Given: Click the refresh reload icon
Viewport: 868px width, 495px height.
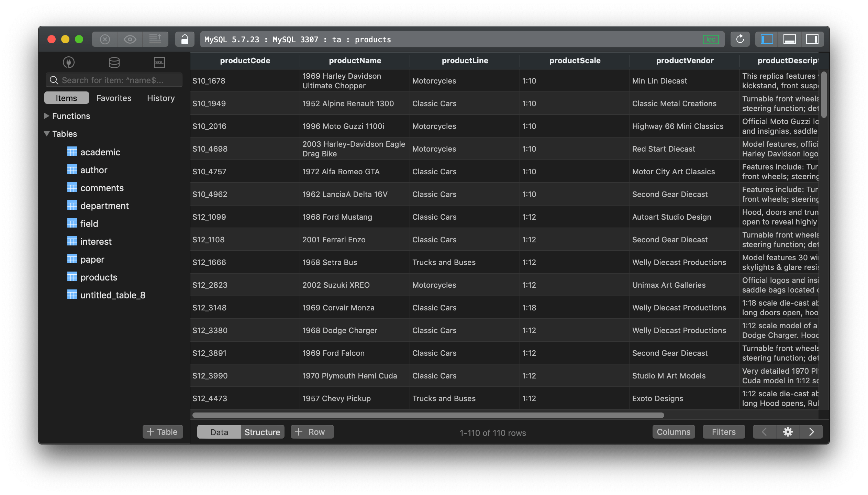Looking at the screenshot, I should click(740, 39).
